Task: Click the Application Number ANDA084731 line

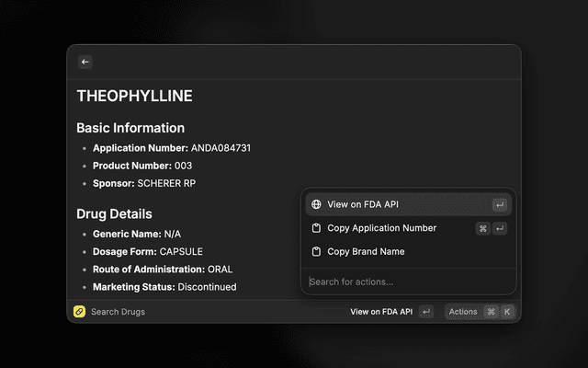Action: [172, 147]
